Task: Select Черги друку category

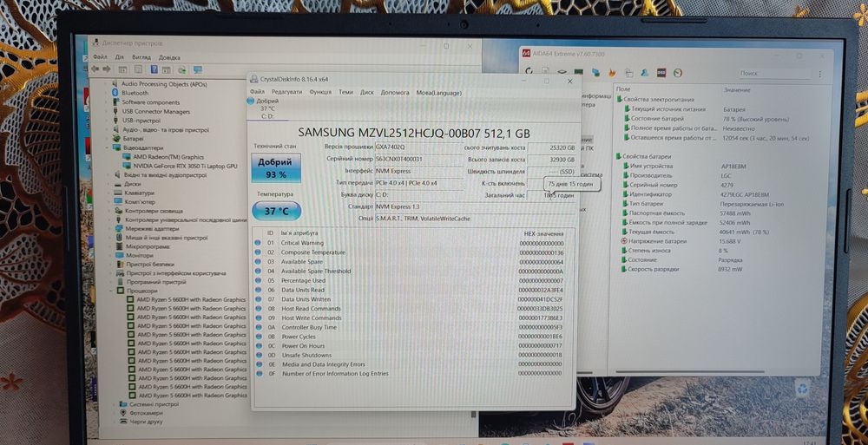Action: pyautogui.click(x=147, y=422)
